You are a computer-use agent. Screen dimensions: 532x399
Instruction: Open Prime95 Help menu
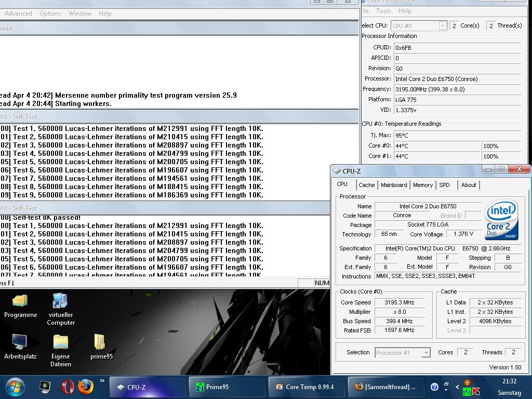pos(105,14)
